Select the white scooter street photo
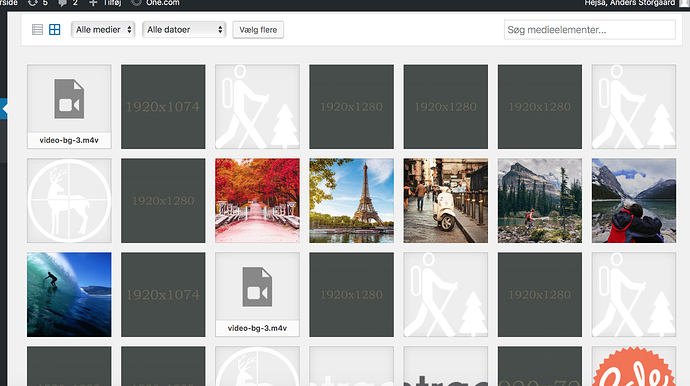Viewport: 690px width, 386px height. tap(446, 201)
